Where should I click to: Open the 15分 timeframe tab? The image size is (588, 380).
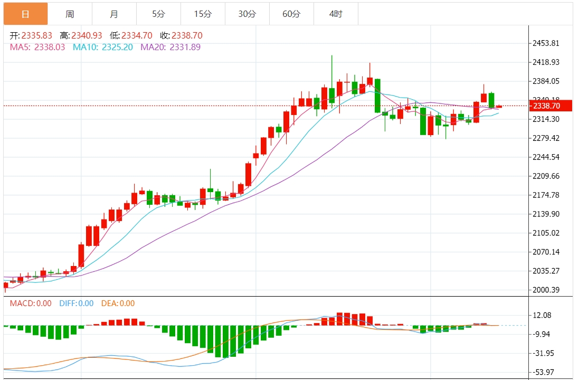203,14
